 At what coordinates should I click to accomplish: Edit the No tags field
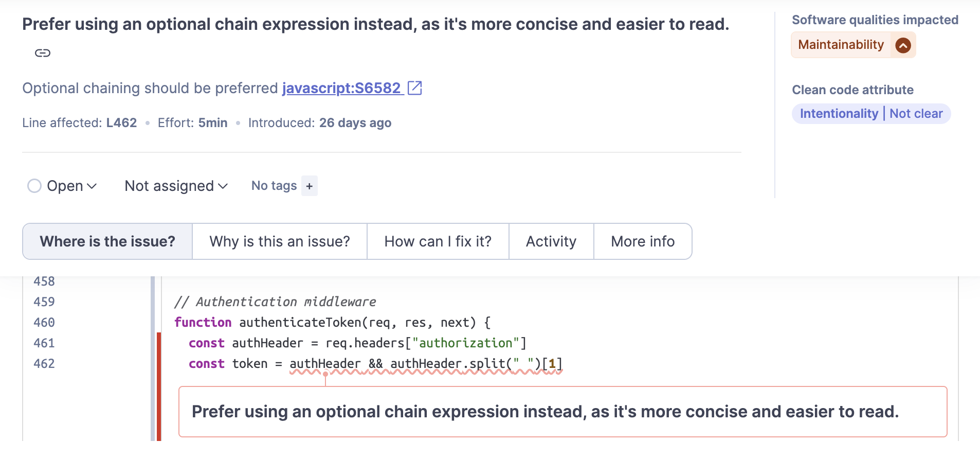274,186
